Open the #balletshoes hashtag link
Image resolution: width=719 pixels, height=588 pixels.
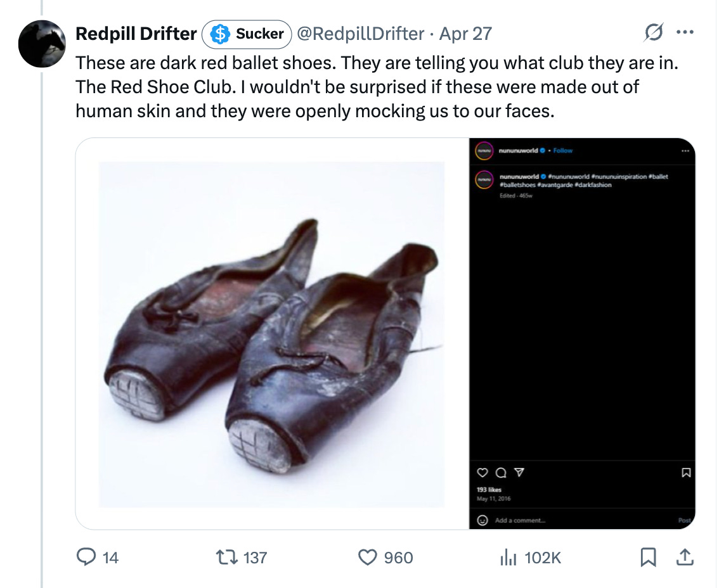pos(519,184)
